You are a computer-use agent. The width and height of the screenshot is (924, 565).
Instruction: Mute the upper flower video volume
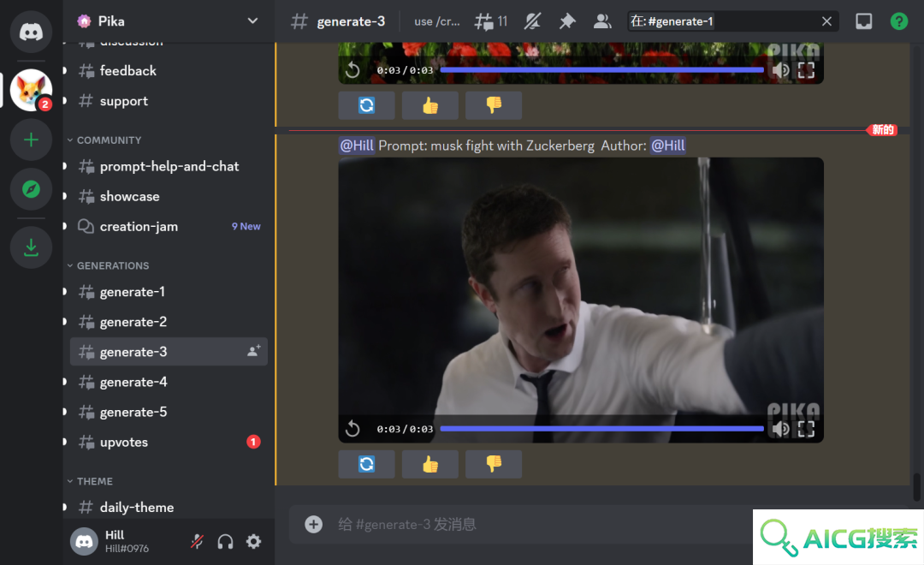tap(781, 70)
